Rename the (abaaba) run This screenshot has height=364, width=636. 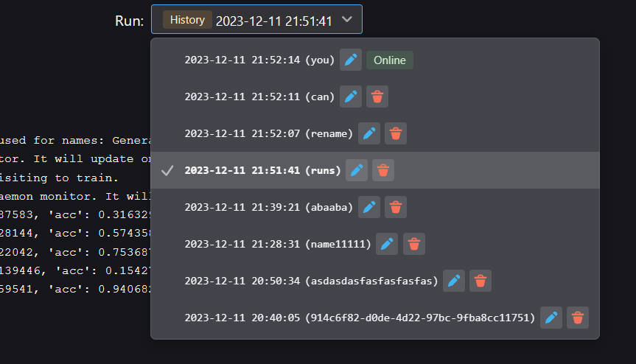pyautogui.click(x=369, y=207)
